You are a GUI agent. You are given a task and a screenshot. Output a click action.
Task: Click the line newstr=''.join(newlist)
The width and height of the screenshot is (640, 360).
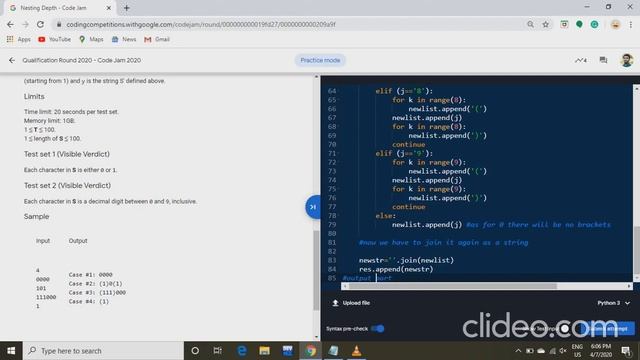[x=406, y=260]
